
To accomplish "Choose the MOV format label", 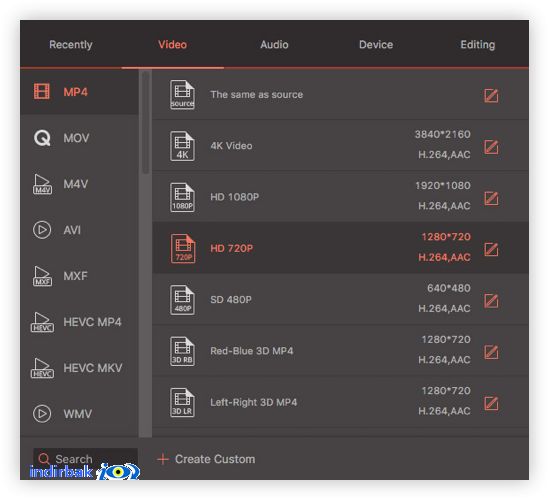I will (x=76, y=138).
